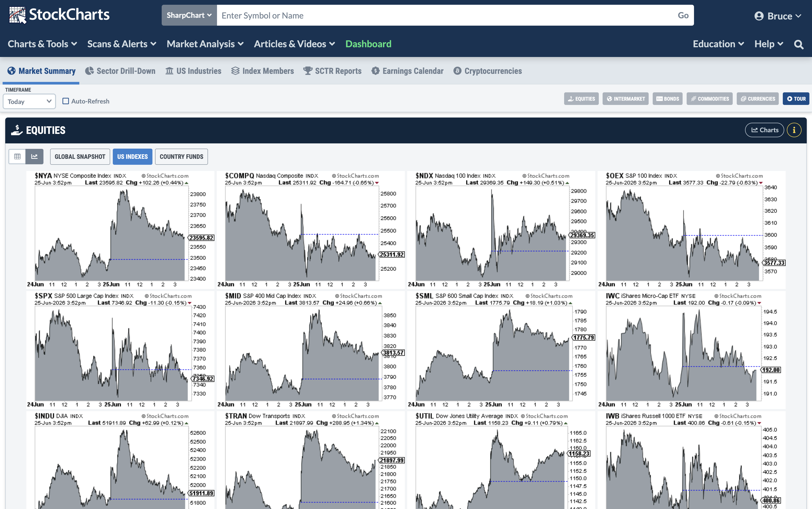Image resolution: width=812 pixels, height=509 pixels.
Task: Expand the Help menu
Action: tap(769, 44)
